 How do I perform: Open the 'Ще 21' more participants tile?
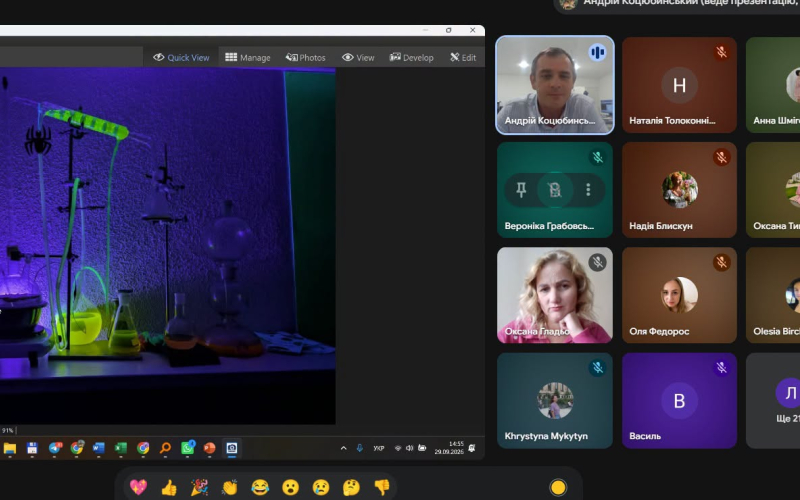pyautogui.click(x=773, y=401)
